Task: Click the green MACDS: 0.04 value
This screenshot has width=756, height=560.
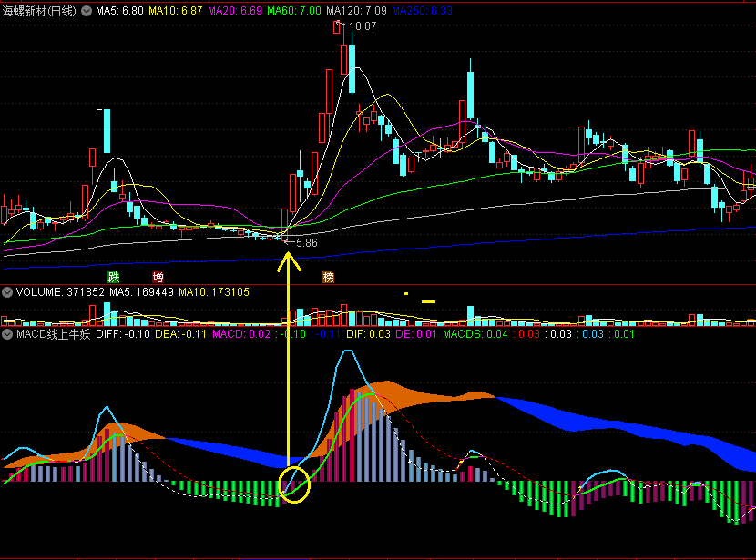Action: 475,334
